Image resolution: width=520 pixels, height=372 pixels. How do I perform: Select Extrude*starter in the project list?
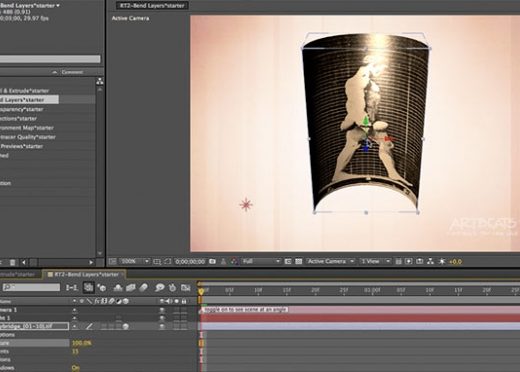click(25, 91)
